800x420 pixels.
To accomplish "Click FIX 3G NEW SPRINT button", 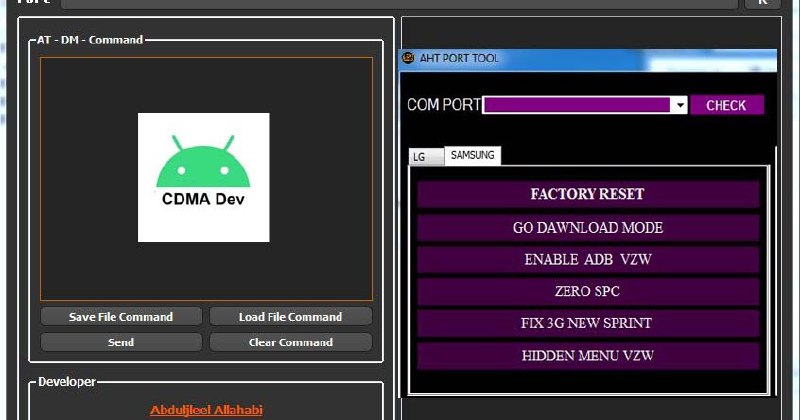I will click(x=588, y=323).
